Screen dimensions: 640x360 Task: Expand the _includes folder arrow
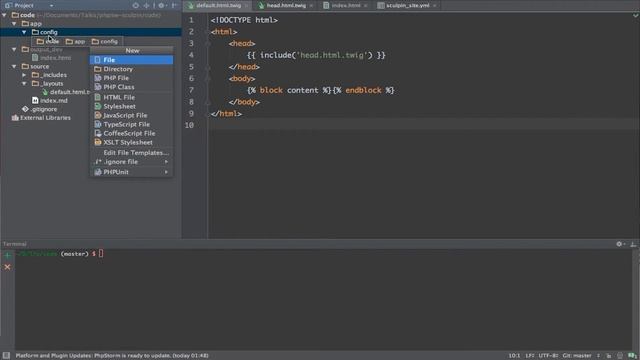(x=24, y=75)
